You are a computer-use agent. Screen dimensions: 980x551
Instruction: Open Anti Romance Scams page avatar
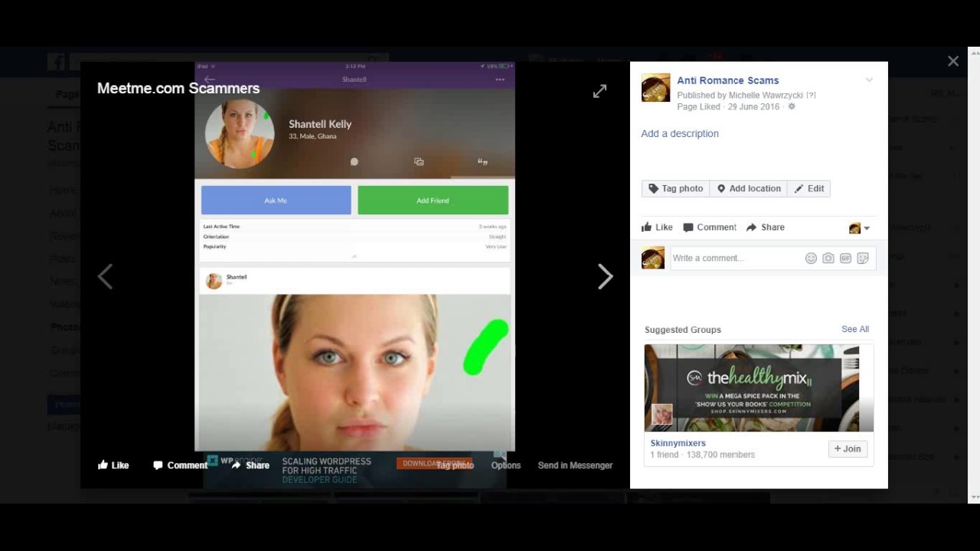click(x=655, y=88)
